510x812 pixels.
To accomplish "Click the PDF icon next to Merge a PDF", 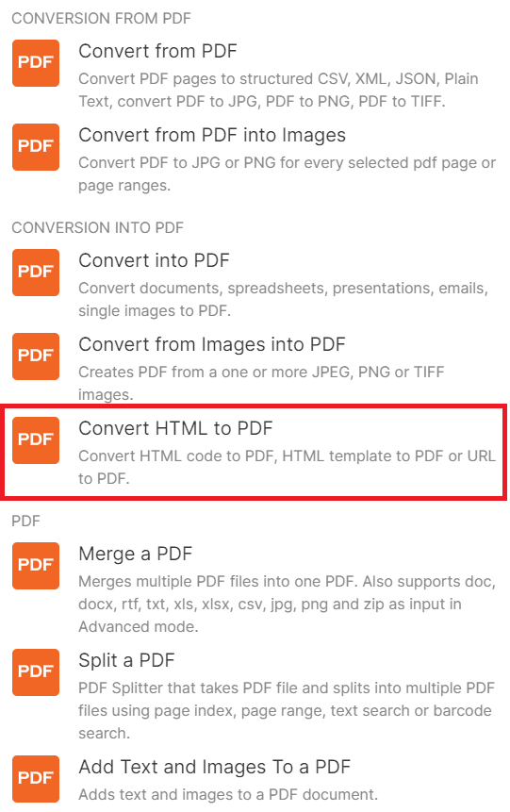I will tap(36, 566).
